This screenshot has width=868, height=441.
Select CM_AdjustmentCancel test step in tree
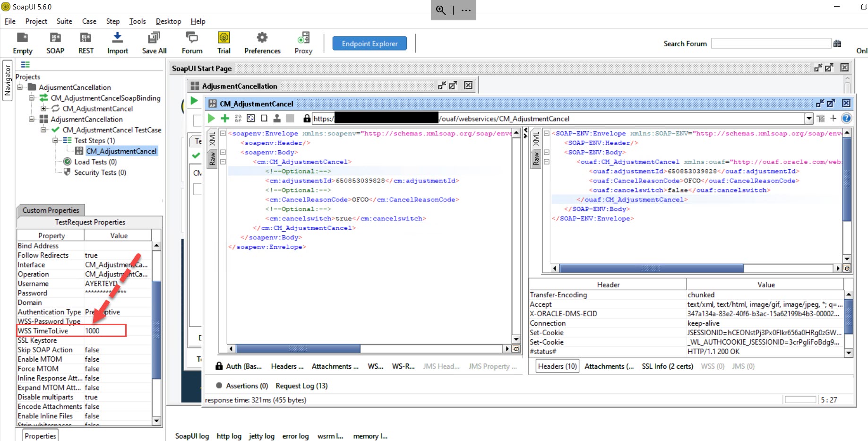[x=121, y=151]
